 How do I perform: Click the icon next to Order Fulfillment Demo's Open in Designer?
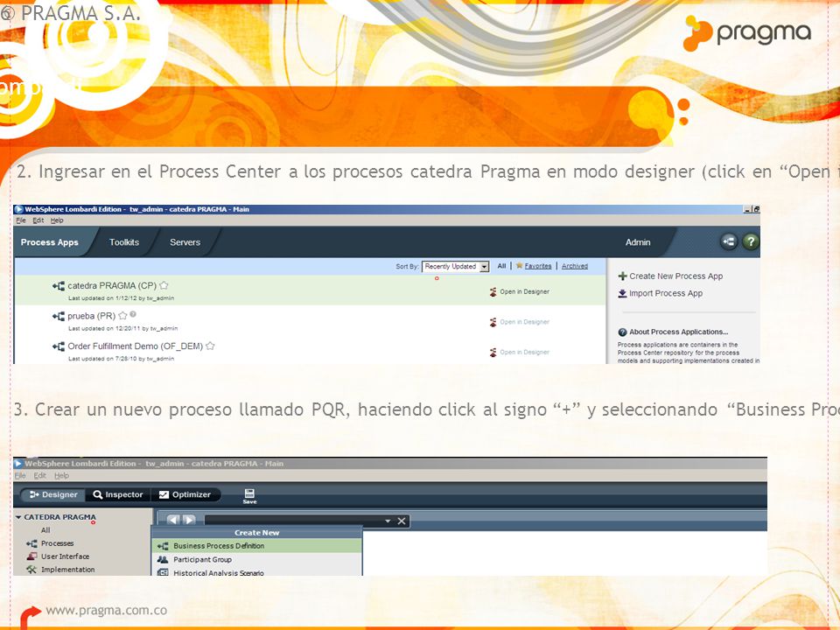493,353
